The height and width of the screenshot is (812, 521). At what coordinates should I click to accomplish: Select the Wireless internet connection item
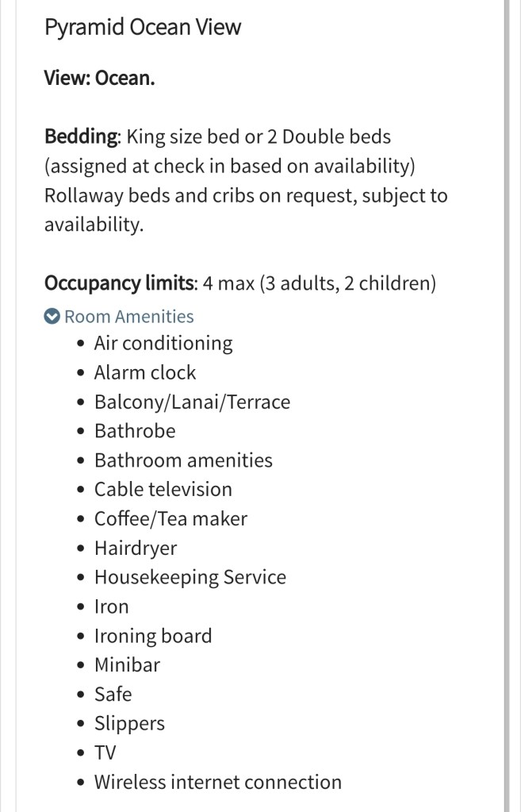(218, 783)
